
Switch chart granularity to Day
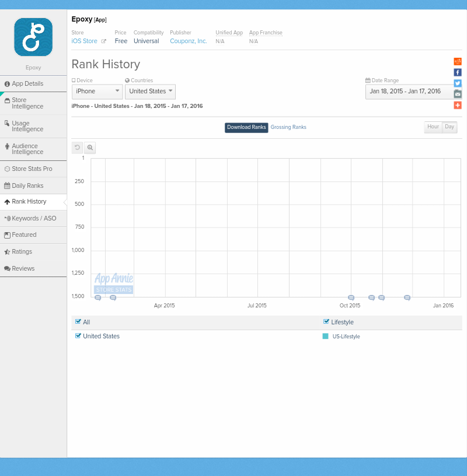pos(449,127)
